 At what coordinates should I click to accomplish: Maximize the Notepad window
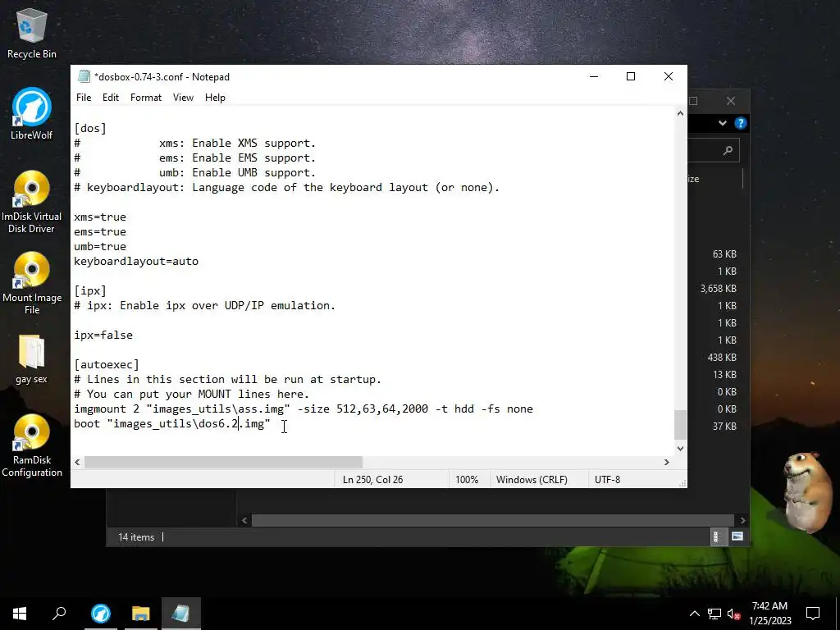tap(631, 76)
